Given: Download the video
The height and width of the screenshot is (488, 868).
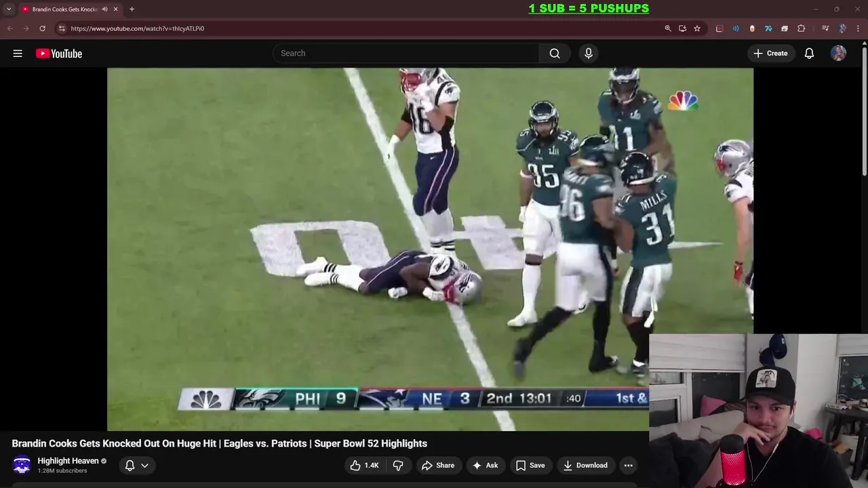Looking at the screenshot, I should coord(585,465).
